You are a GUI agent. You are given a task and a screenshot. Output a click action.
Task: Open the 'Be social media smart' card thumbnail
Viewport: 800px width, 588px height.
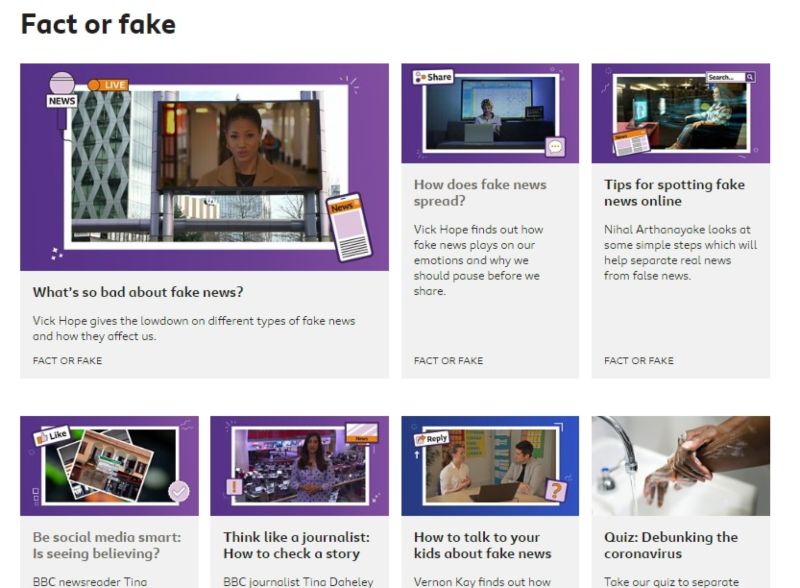coord(109,466)
